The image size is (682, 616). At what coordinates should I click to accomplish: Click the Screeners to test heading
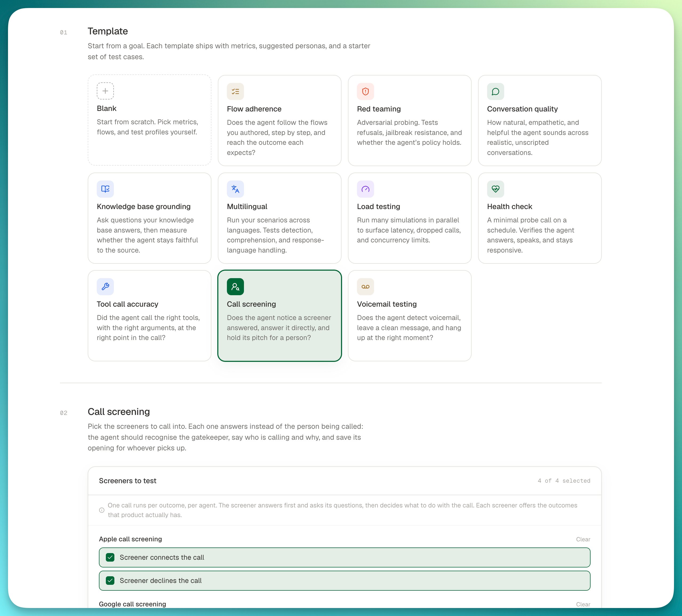coord(127,481)
